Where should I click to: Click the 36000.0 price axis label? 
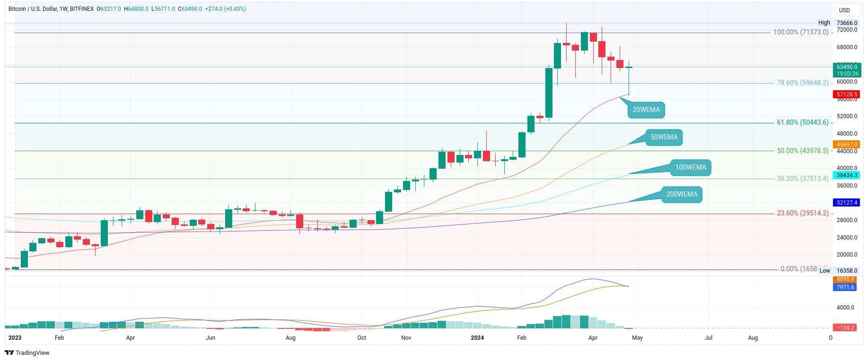847,186
